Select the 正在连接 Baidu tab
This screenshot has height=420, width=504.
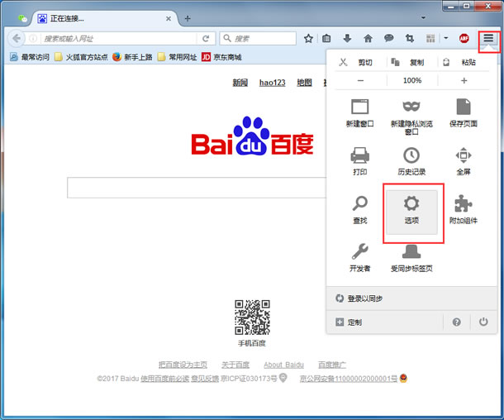point(104,19)
